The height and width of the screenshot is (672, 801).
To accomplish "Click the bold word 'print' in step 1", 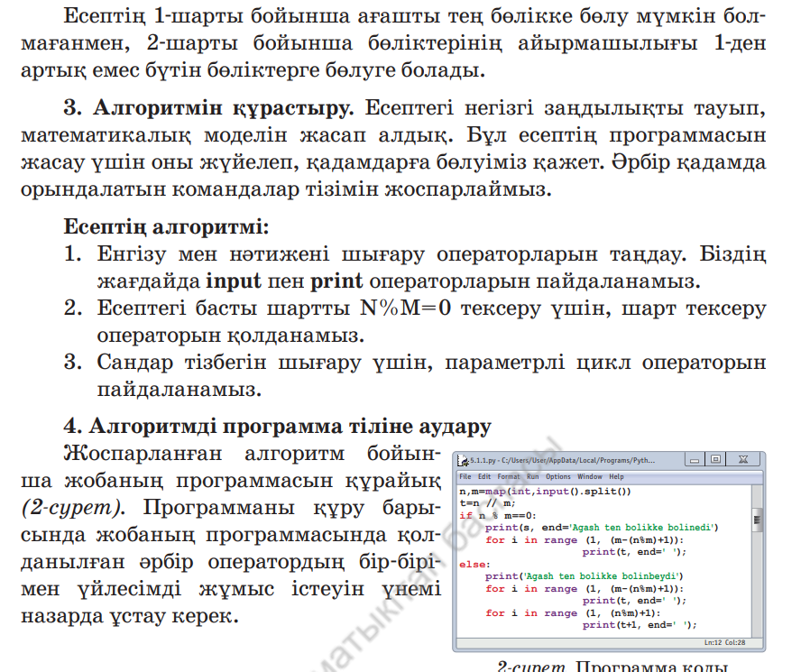I will (336, 281).
